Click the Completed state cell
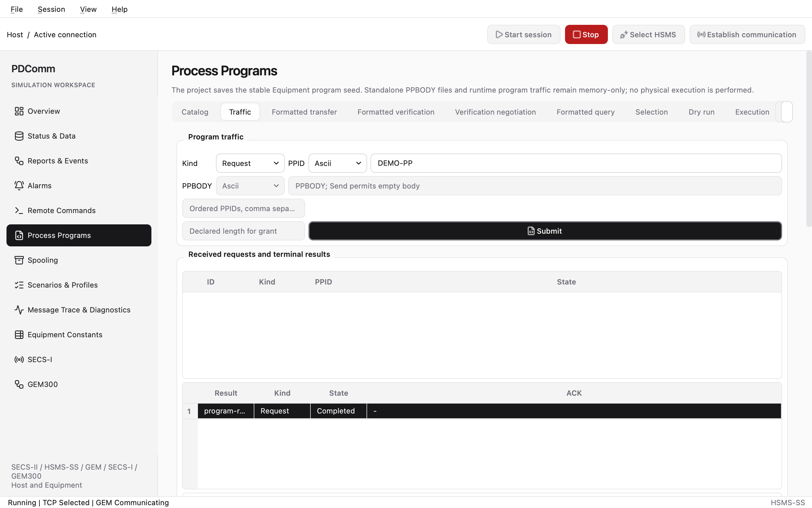Viewport: 812px width, 508px height. coord(339,411)
